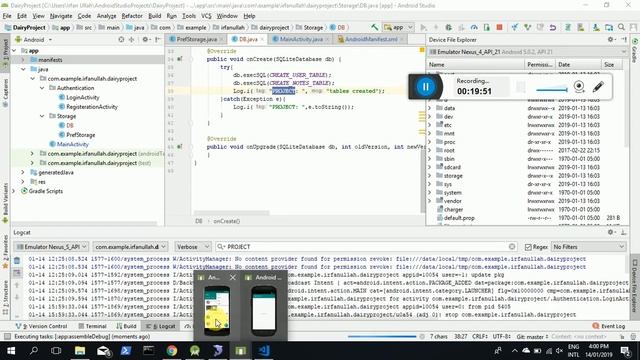Expand the data folder in Device File Explorer

pyautogui.click(x=429, y=108)
